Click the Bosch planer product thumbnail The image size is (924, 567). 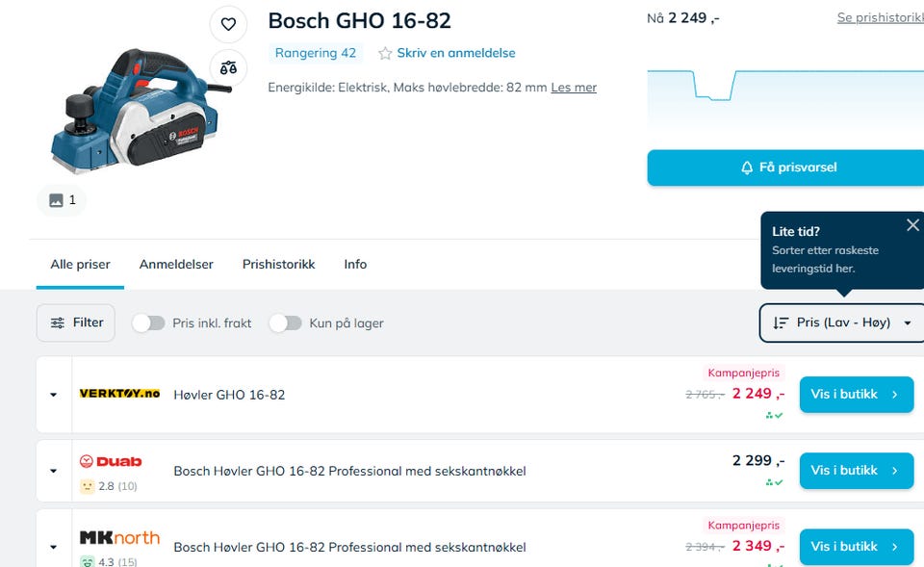coord(133,106)
